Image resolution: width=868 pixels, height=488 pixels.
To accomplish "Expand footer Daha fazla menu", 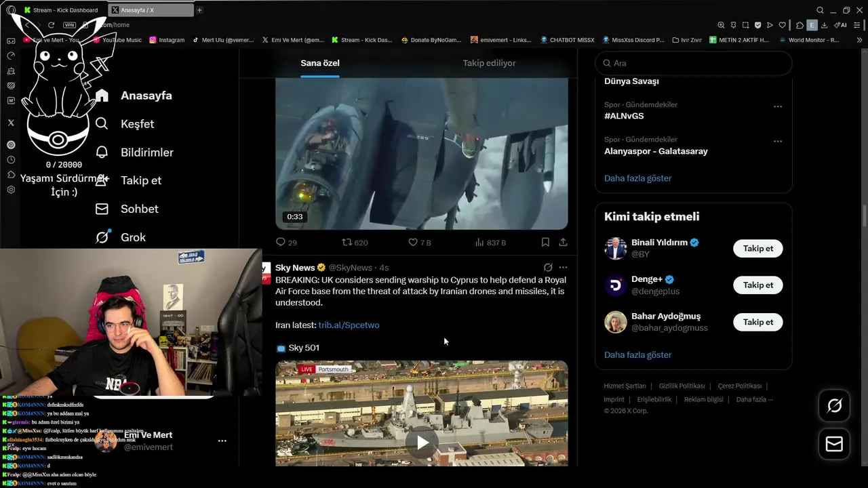I will pyautogui.click(x=754, y=399).
